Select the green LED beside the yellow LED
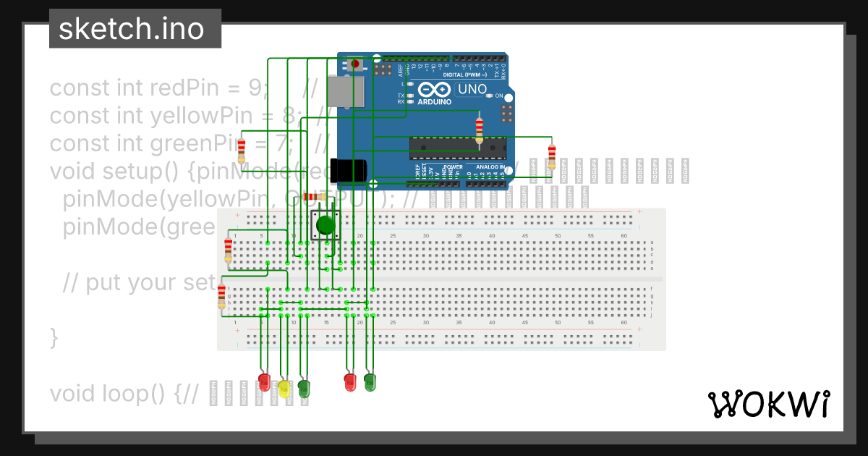868x456 pixels. tap(304, 388)
